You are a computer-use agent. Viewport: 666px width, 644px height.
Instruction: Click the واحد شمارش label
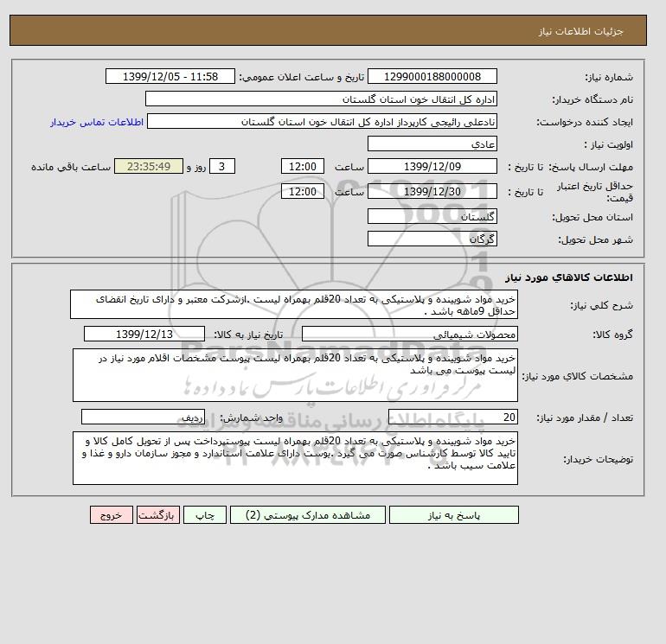point(251,418)
